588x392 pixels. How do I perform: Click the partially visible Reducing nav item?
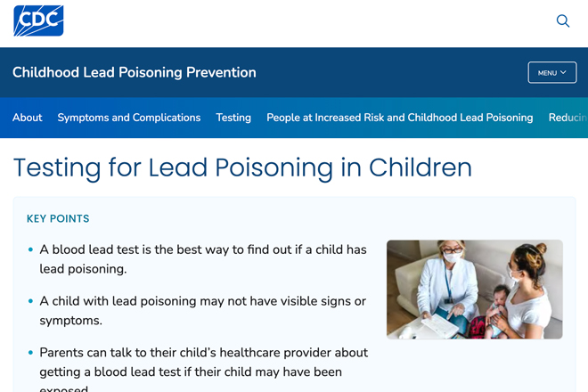[568, 118]
